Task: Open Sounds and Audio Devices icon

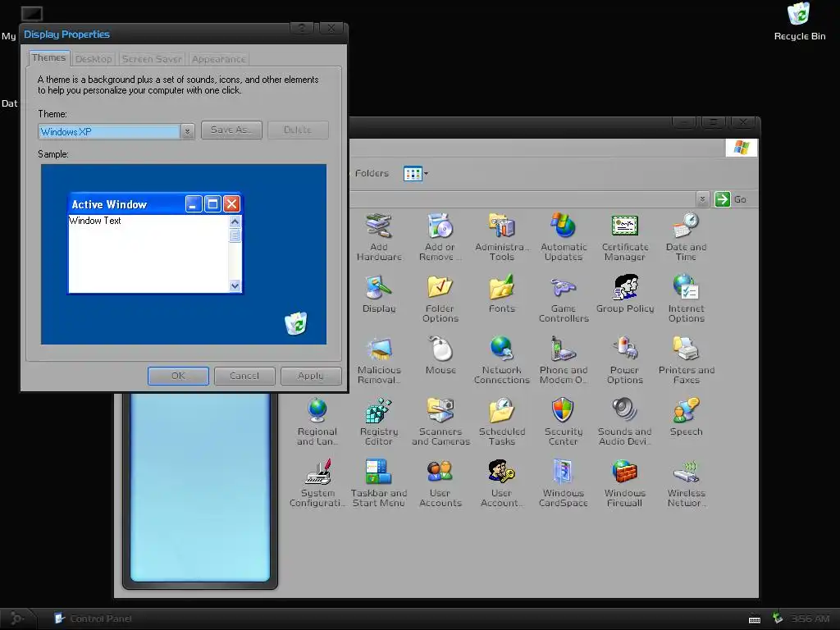Action: (625, 421)
